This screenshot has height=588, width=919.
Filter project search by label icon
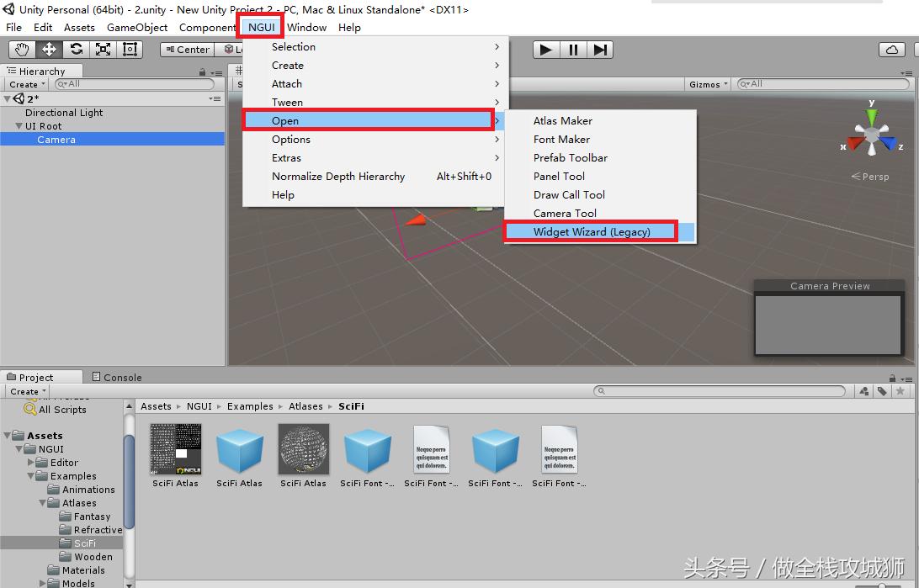pos(882,391)
